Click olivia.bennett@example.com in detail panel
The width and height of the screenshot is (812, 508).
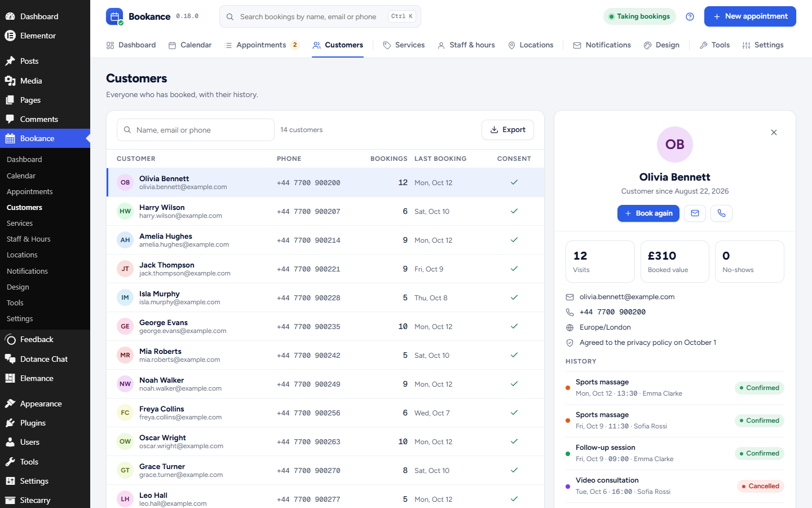627,297
